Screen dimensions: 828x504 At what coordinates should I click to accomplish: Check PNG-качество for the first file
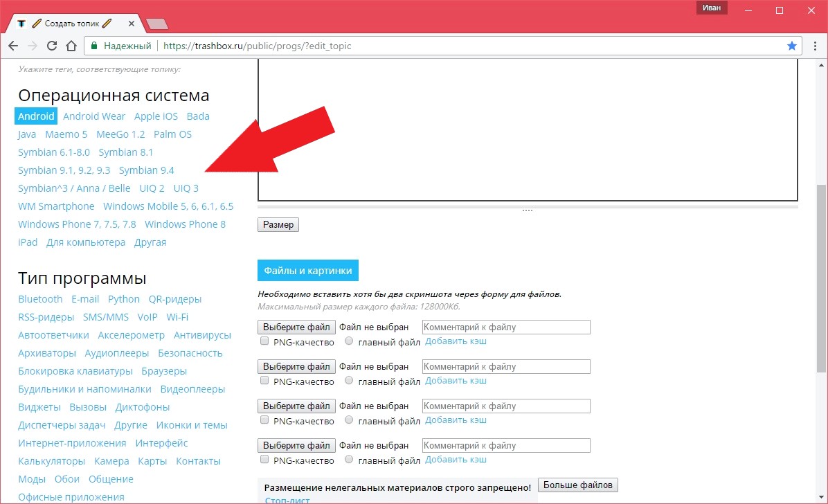click(x=264, y=341)
